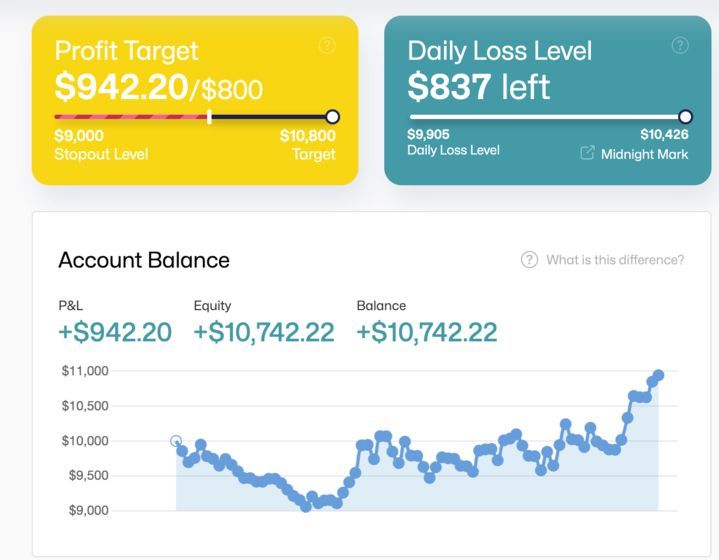Click the Profit Target help icon
This screenshot has height=560, width=719.
tap(326, 46)
